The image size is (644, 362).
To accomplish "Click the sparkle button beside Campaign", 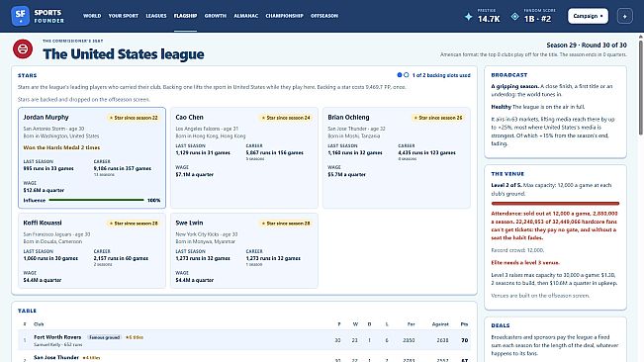I will click(x=624, y=16).
